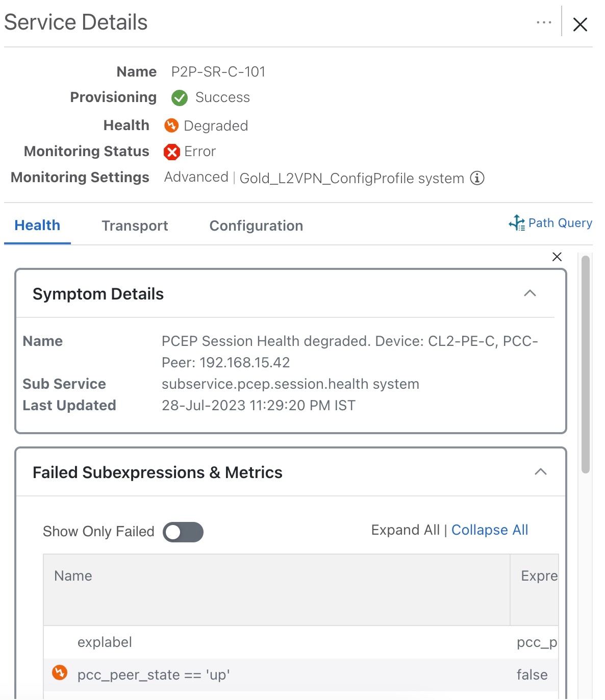Image resolution: width=605 pixels, height=700 pixels.
Task: Click the Collapse All link
Action: click(x=489, y=530)
